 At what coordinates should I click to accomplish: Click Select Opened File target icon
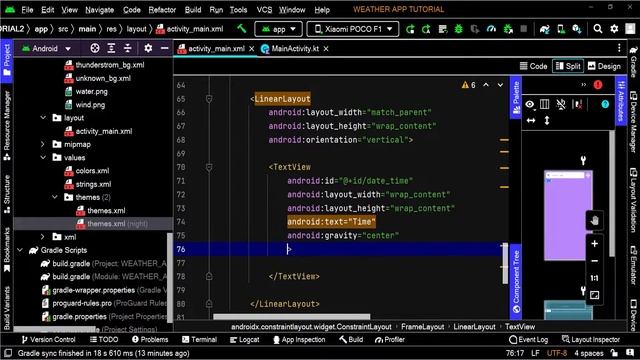(x=95, y=49)
